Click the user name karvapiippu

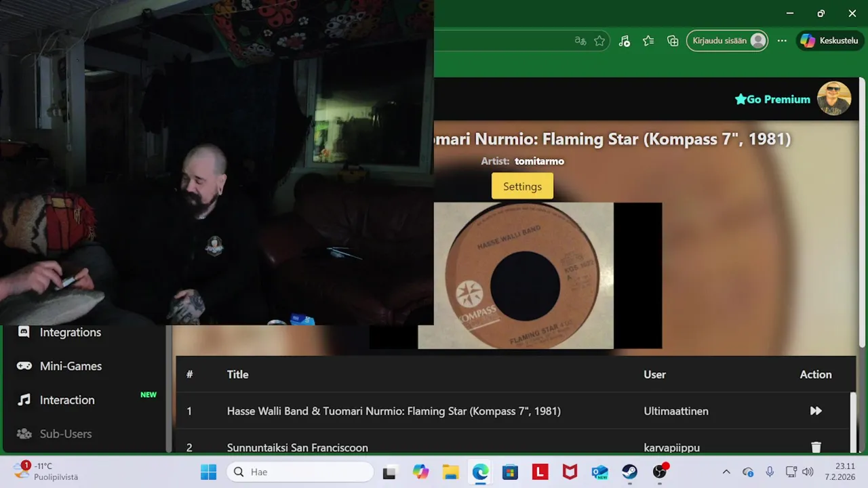coord(672,447)
